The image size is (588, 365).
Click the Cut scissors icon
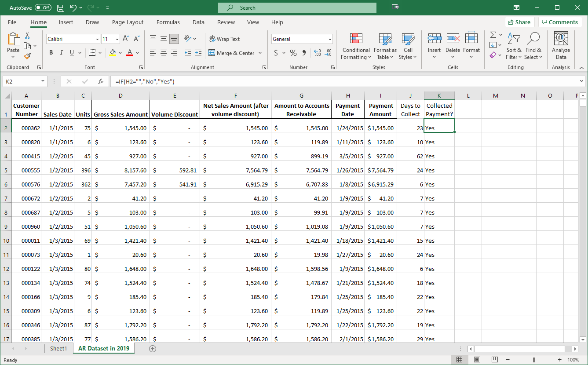(27, 36)
